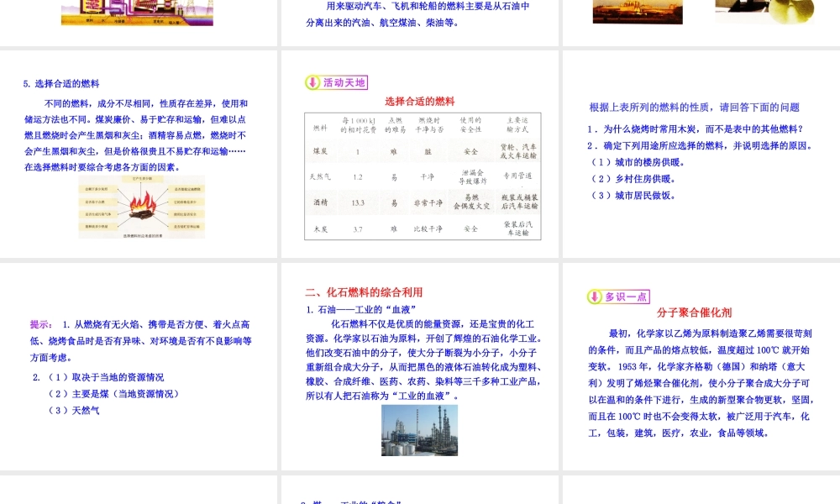The image size is (840, 504).
Task: Click the 燃料 column header in the table
Action: pos(320,128)
